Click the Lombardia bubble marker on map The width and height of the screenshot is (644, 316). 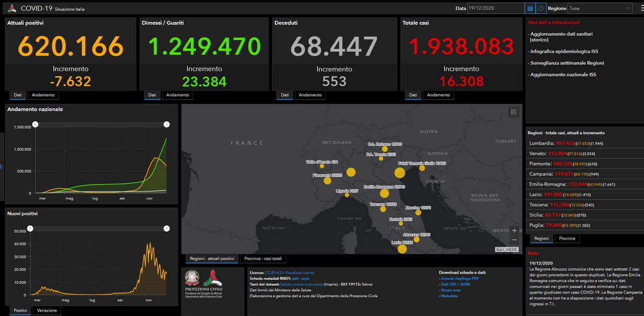(x=351, y=172)
